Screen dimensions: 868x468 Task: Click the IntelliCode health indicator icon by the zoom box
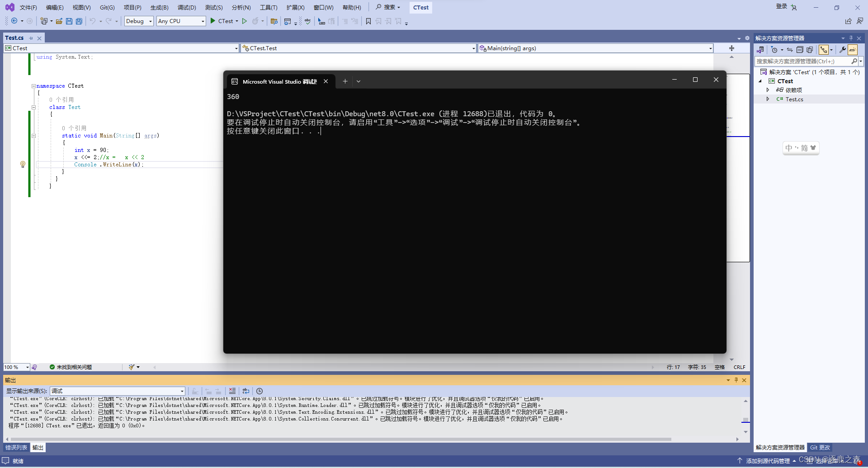click(34, 367)
